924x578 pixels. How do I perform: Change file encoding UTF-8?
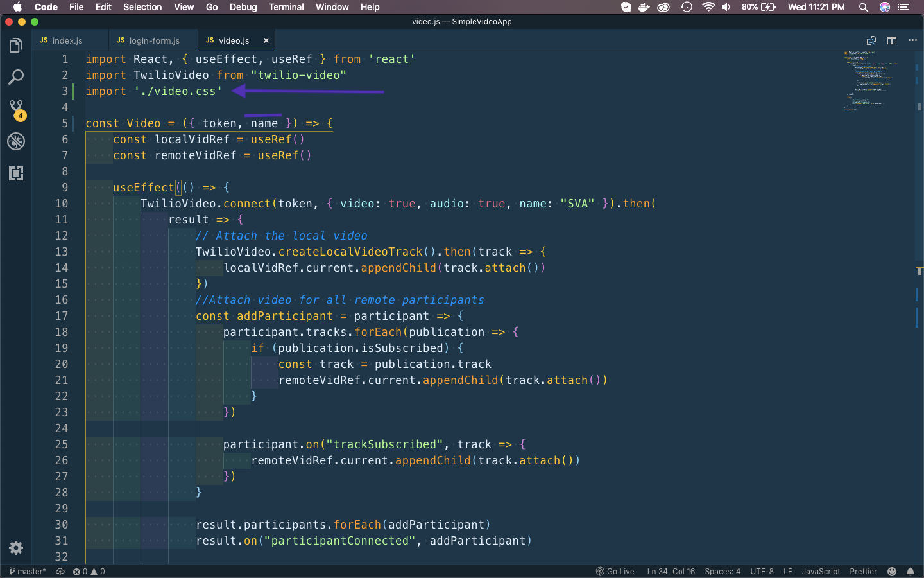click(x=762, y=572)
